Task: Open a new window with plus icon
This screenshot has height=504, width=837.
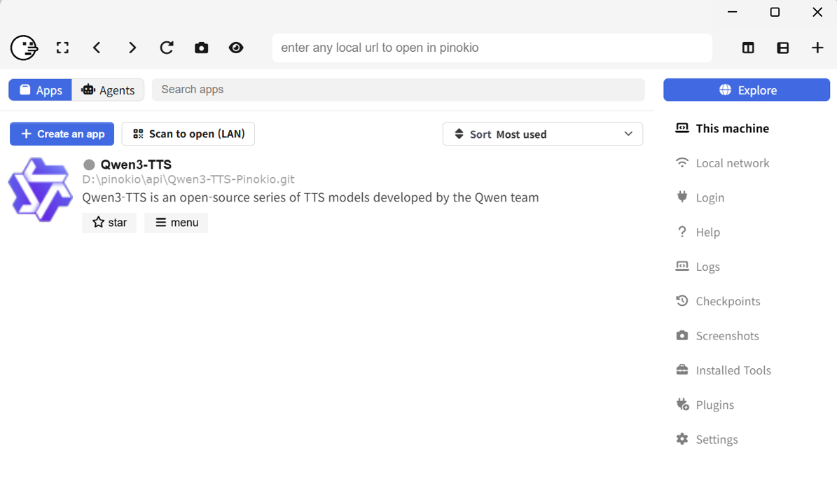Action: (817, 48)
